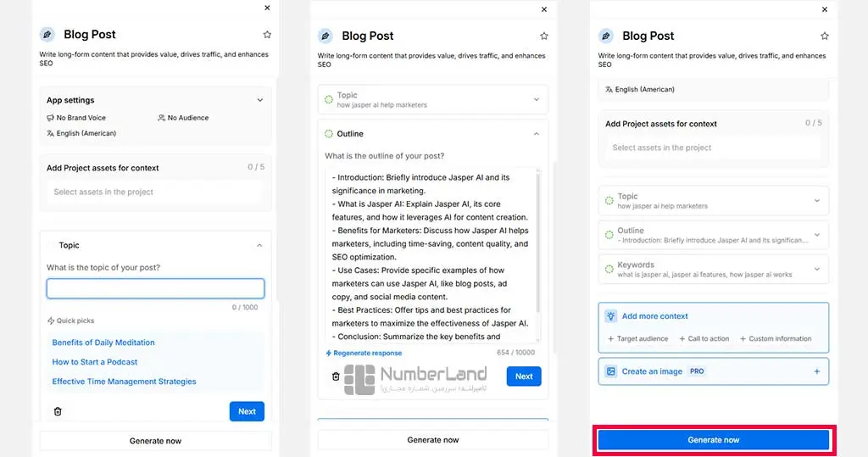Click Generate now in middle panel
The height and width of the screenshot is (457, 868).
click(433, 440)
